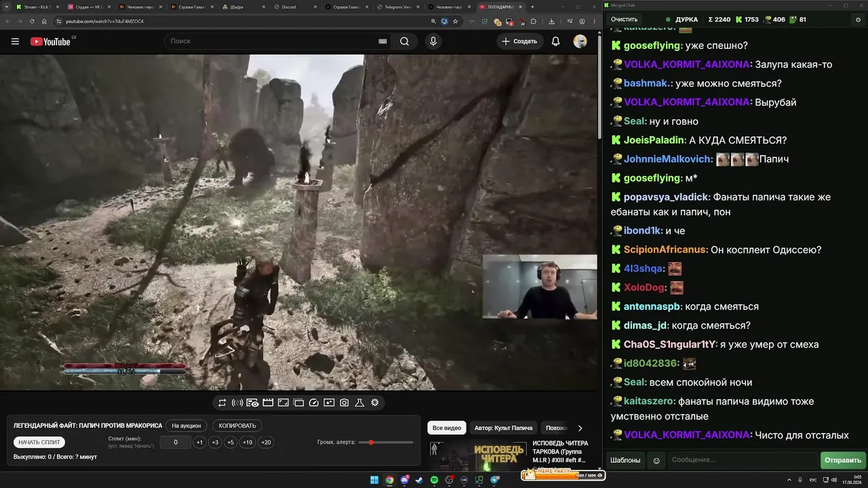Add +5 minutes to split

[x=231, y=443]
